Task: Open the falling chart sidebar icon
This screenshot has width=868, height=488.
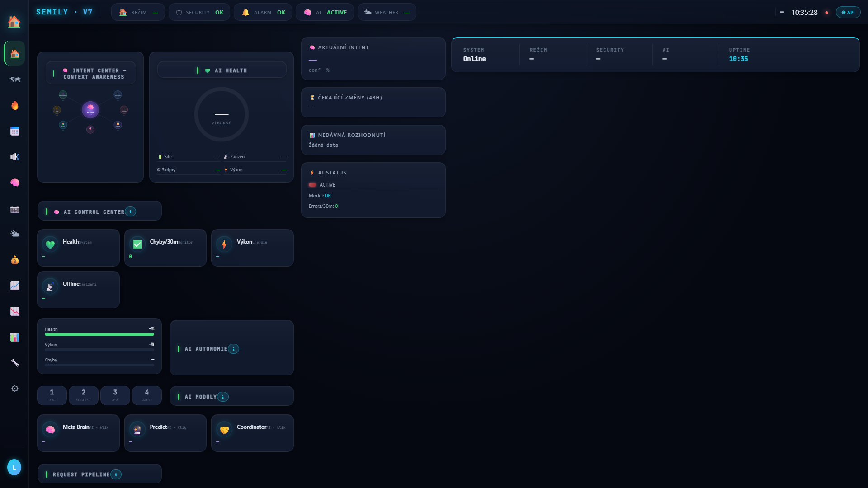Action: click(15, 311)
